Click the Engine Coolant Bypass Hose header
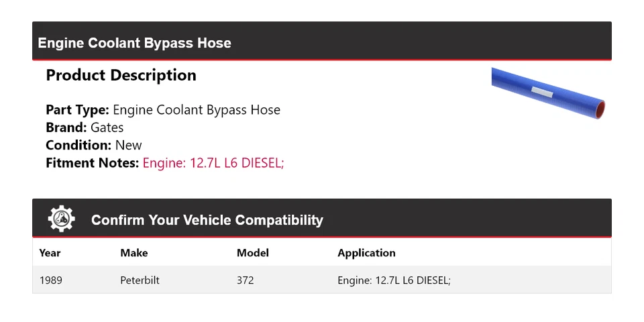Image resolution: width=644 pixels, height=322 pixels. point(134,43)
